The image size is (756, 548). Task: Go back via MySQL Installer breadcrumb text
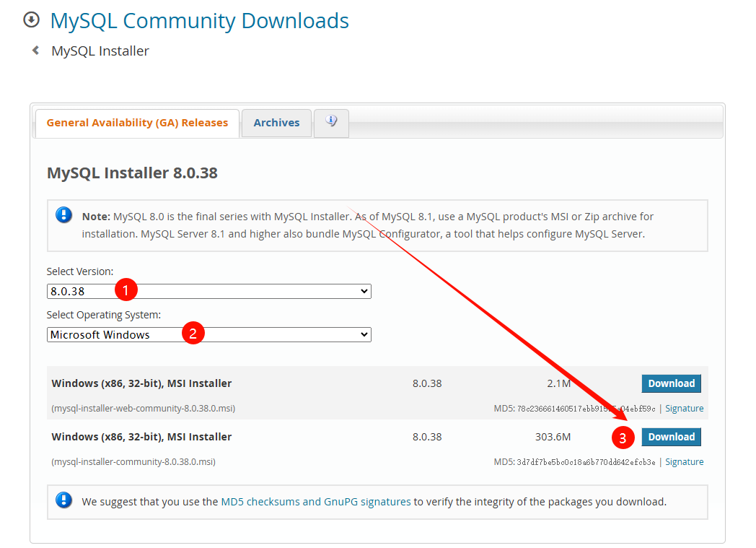click(100, 51)
